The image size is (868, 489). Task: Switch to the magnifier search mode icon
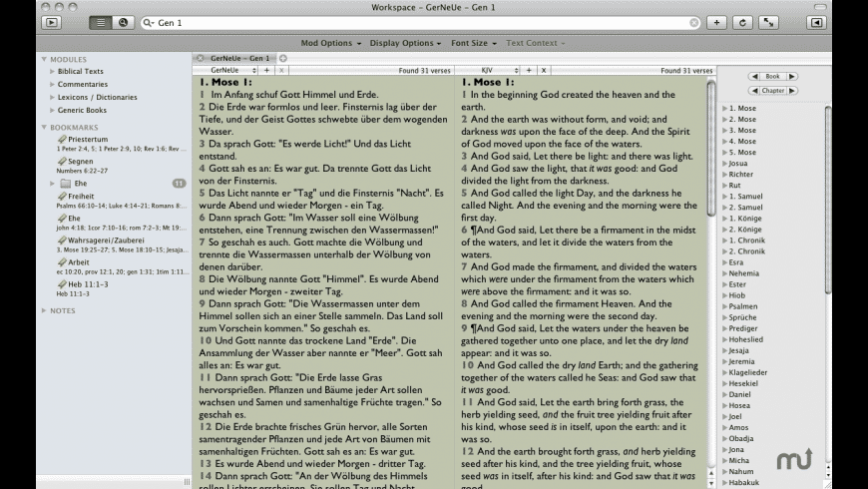coord(123,23)
